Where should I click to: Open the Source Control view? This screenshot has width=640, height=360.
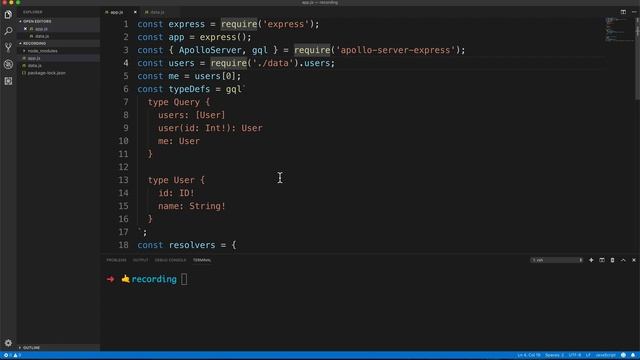point(8,48)
